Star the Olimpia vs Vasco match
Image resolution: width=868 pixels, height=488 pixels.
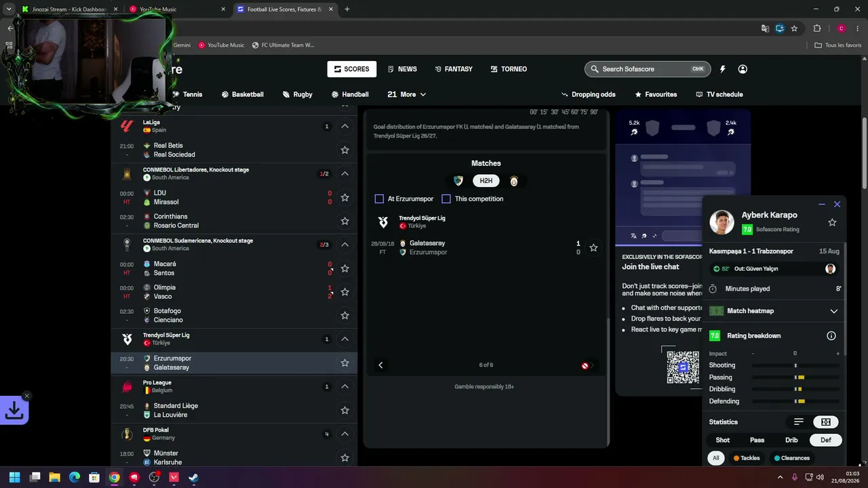[x=344, y=292]
